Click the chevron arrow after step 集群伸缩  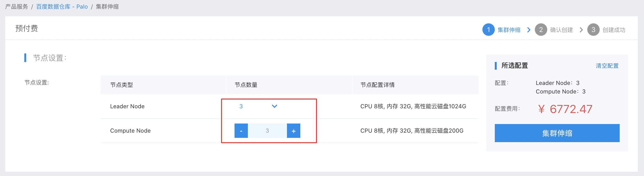coord(529,30)
